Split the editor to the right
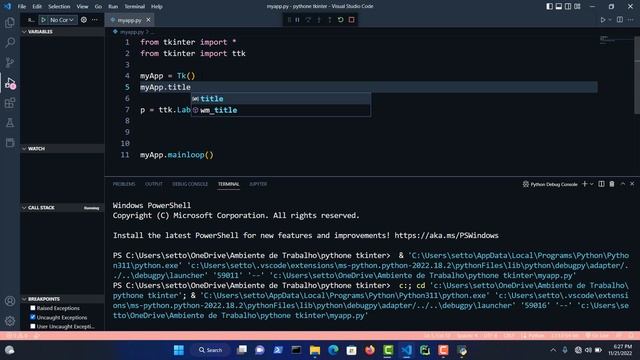This screenshot has width=640, height=360. click(x=620, y=20)
